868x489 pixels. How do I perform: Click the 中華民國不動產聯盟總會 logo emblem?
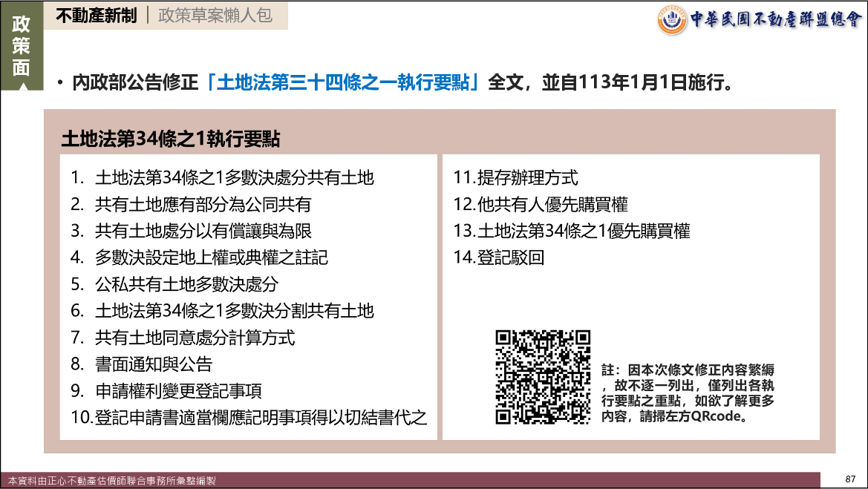(672, 19)
